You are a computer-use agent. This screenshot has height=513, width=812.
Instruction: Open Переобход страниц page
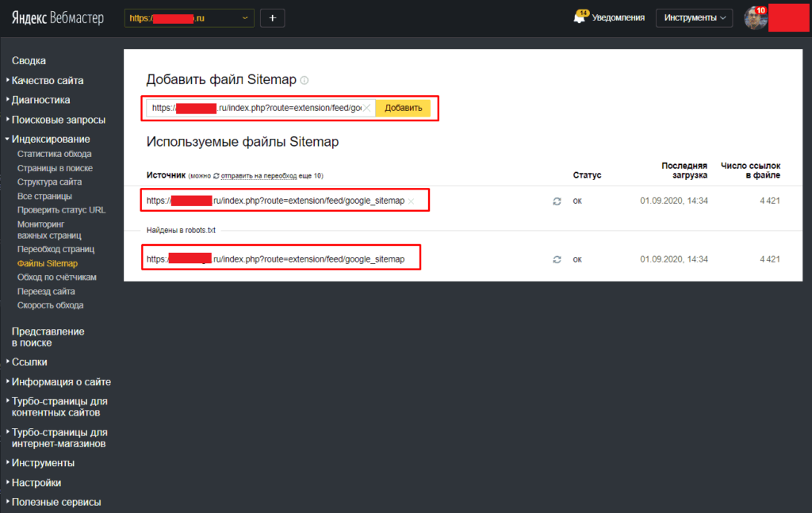[55, 249]
